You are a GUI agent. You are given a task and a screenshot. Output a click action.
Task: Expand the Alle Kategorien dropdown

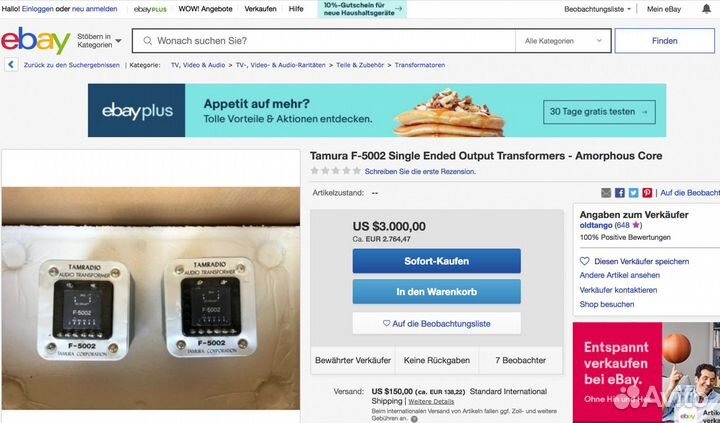pyautogui.click(x=563, y=41)
